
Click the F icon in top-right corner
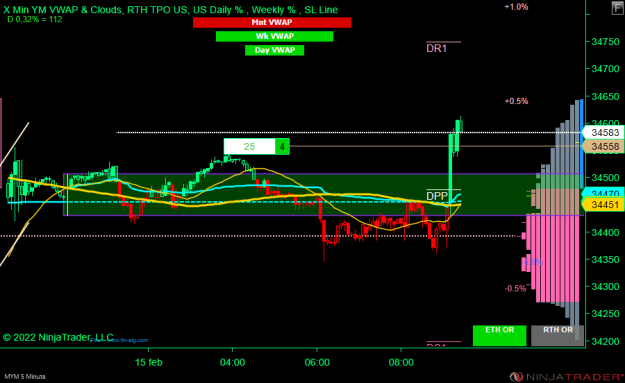point(618,8)
